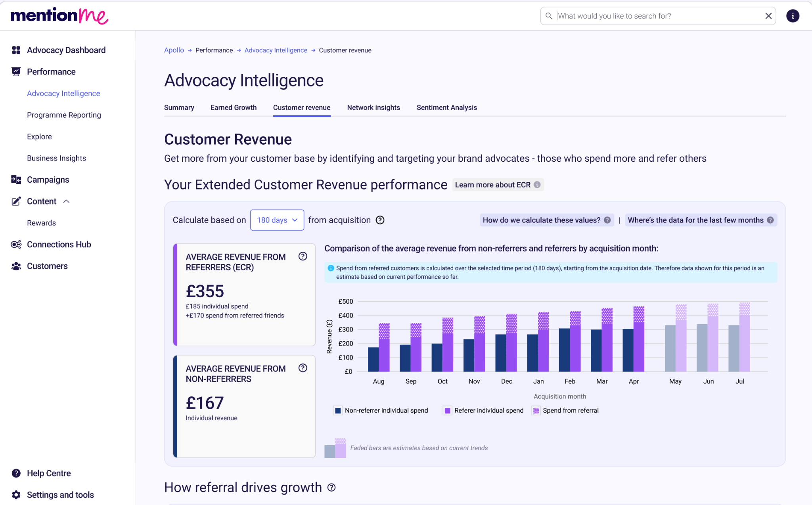This screenshot has width=812, height=505.
Task: Open the Settings and tools gear icon
Action: pos(16,495)
